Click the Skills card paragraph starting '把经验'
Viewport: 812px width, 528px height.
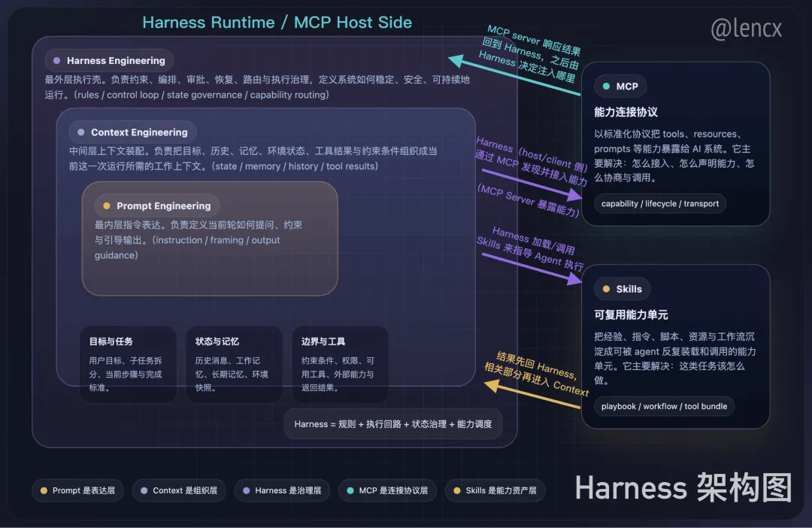point(674,358)
